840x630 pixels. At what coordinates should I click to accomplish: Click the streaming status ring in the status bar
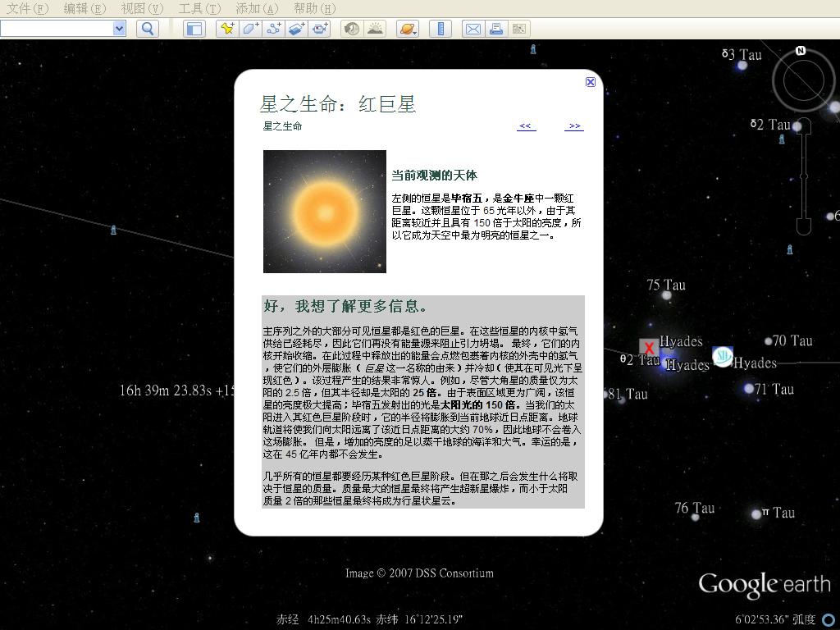[x=830, y=620]
